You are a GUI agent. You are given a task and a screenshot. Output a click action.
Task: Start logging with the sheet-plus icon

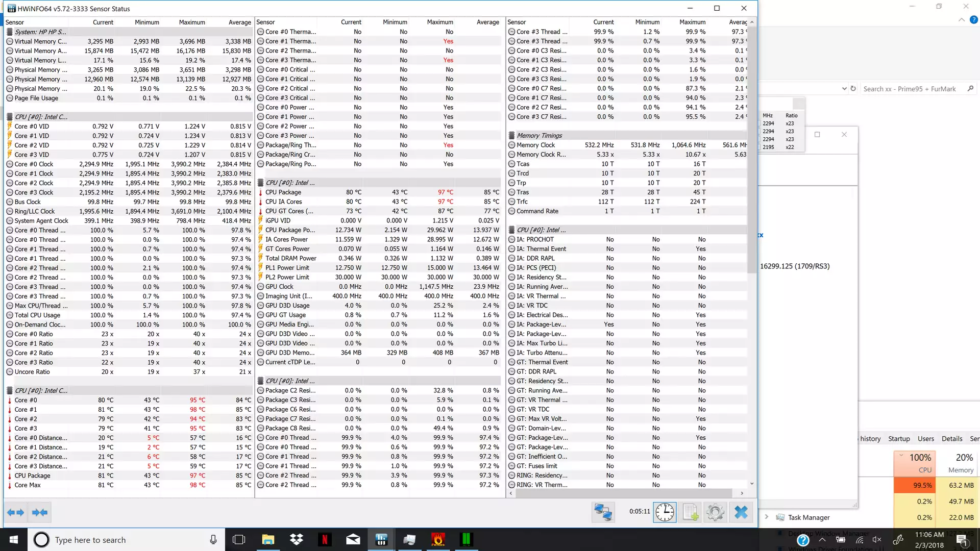[690, 512]
